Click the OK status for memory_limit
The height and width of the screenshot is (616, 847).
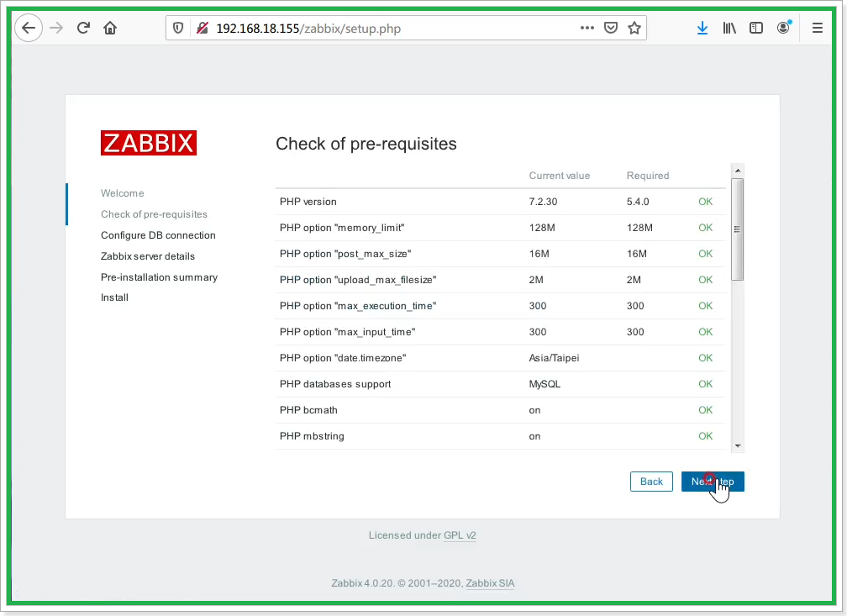(706, 228)
